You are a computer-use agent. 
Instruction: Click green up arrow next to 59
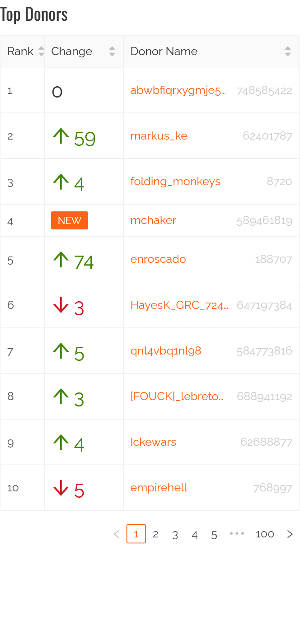pyautogui.click(x=61, y=136)
